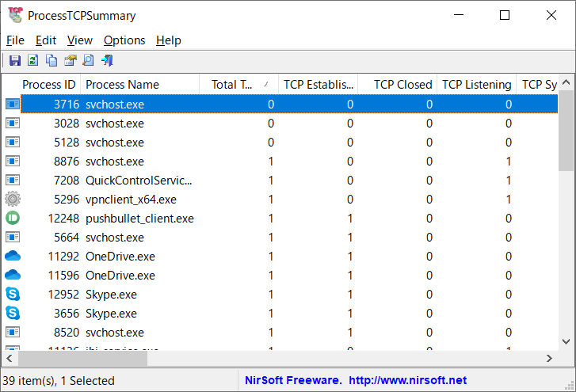Screen dimensions: 576x392
Task: Open the File menu
Action: (x=15, y=40)
